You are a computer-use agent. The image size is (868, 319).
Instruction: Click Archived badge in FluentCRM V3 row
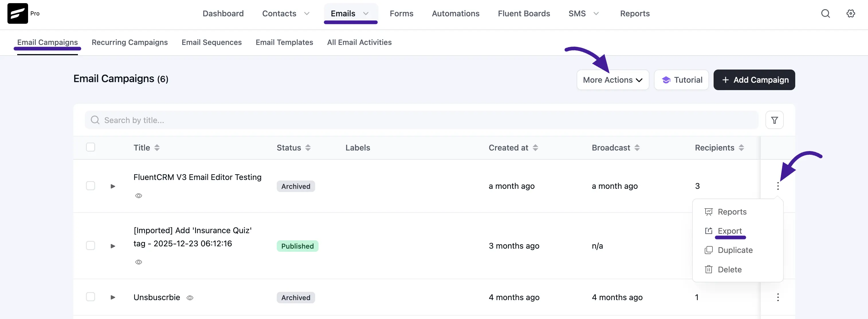pyautogui.click(x=296, y=186)
